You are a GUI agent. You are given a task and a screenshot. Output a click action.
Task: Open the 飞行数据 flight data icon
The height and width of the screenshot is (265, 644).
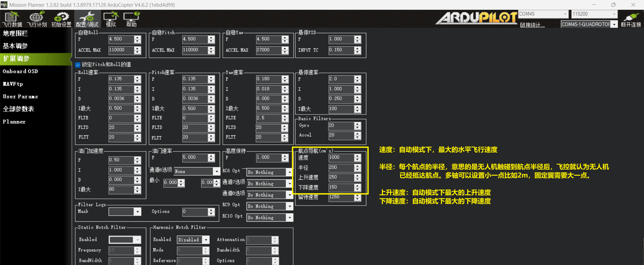point(12,19)
